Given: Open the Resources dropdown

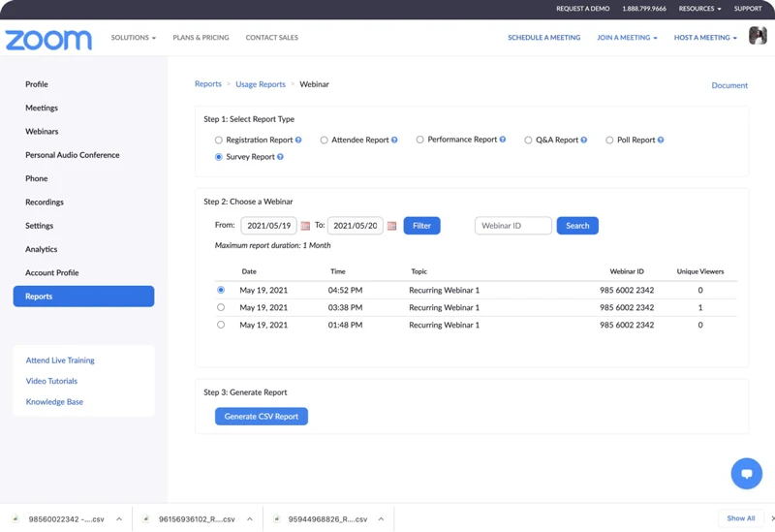Looking at the screenshot, I should click(699, 9).
